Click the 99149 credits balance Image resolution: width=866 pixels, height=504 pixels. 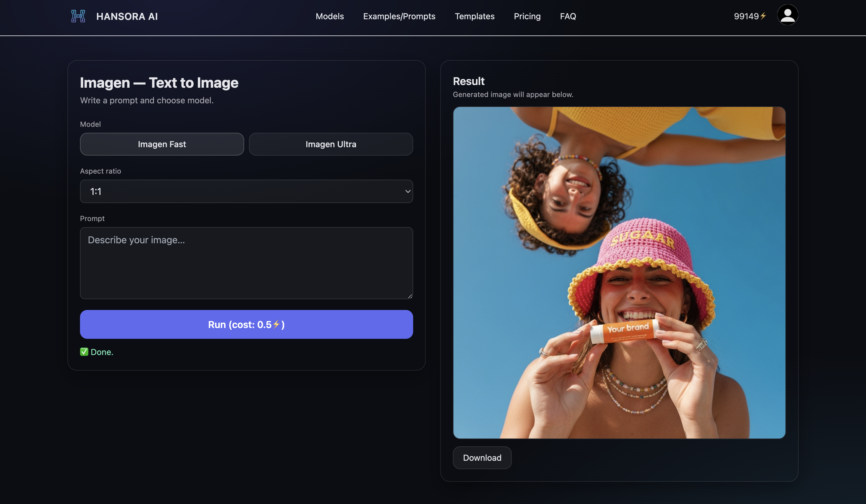(746, 16)
